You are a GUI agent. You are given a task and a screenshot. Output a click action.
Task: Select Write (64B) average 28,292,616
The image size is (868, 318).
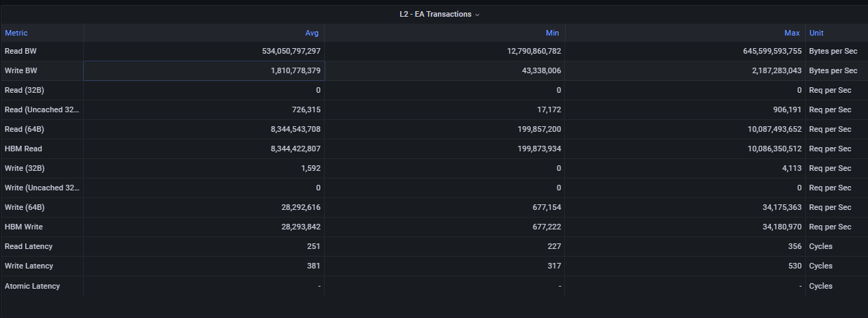click(302, 207)
